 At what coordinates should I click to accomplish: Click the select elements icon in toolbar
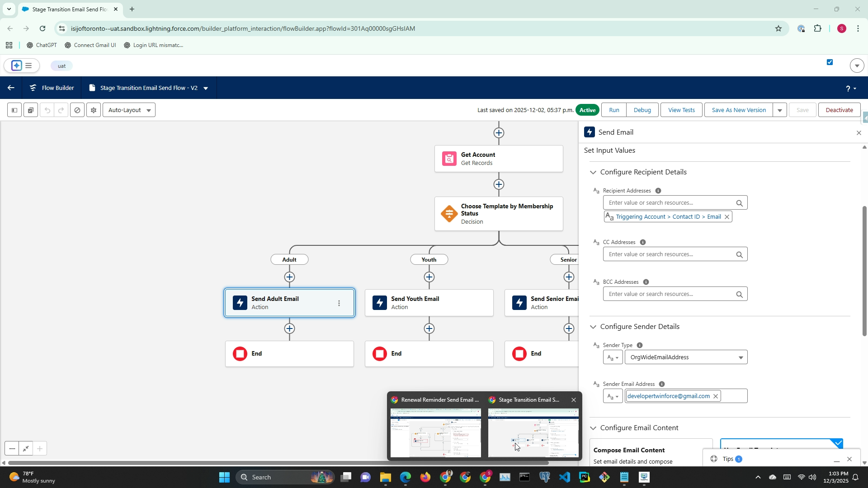tap(30, 110)
